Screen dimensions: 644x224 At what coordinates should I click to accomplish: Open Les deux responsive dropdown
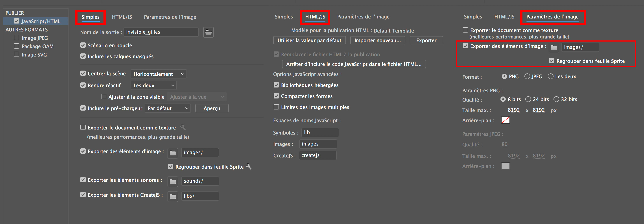click(153, 86)
